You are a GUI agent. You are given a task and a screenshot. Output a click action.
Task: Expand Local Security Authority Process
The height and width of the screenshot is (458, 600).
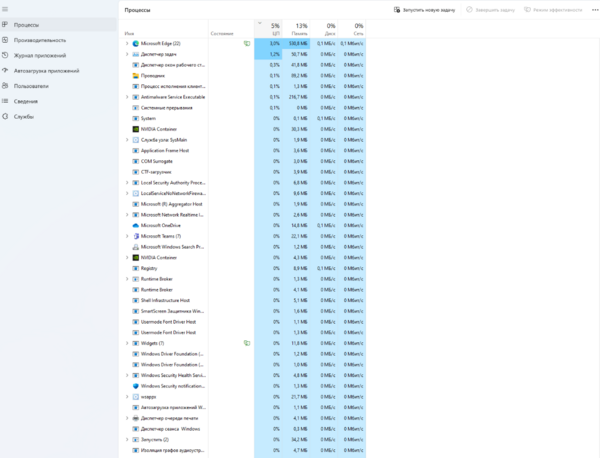tap(127, 183)
